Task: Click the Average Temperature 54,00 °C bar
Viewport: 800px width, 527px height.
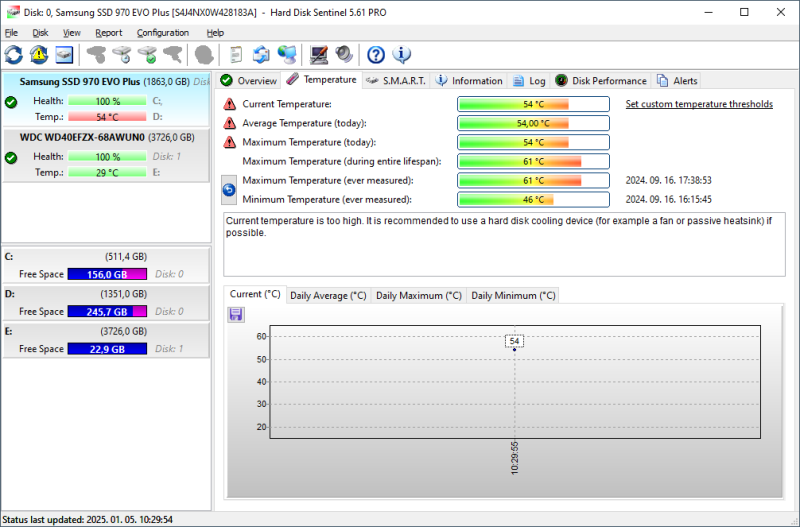Action: click(x=533, y=123)
